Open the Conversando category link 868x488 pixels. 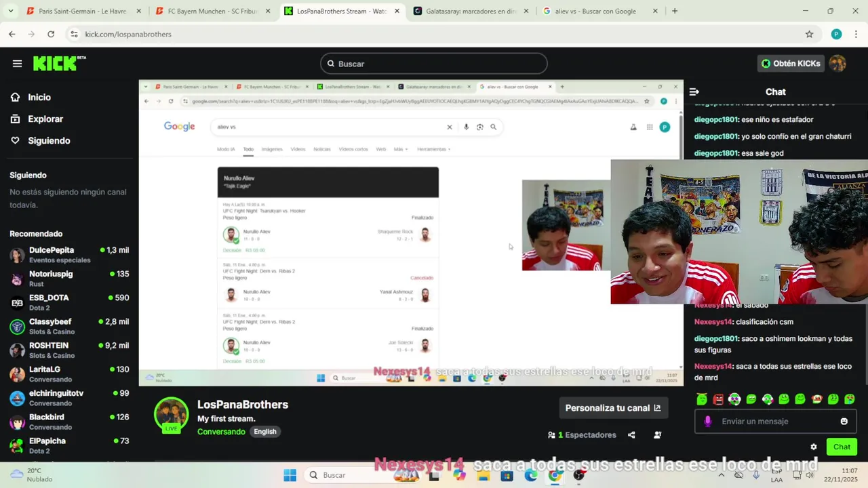click(x=221, y=432)
